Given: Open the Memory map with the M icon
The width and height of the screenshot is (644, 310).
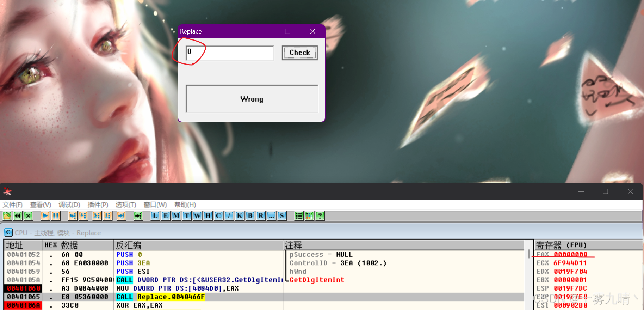Looking at the screenshot, I should click(176, 216).
